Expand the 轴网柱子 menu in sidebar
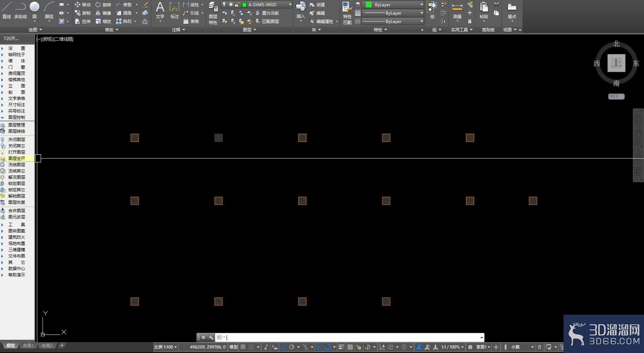The image size is (644, 353). point(17,54)
